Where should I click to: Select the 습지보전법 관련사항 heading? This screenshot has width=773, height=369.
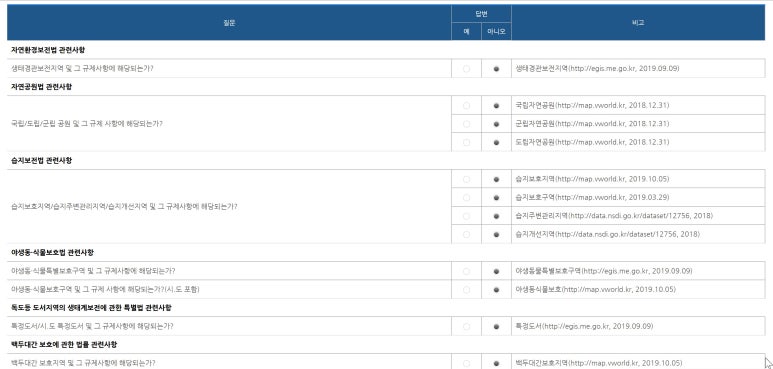pos(41,161)
